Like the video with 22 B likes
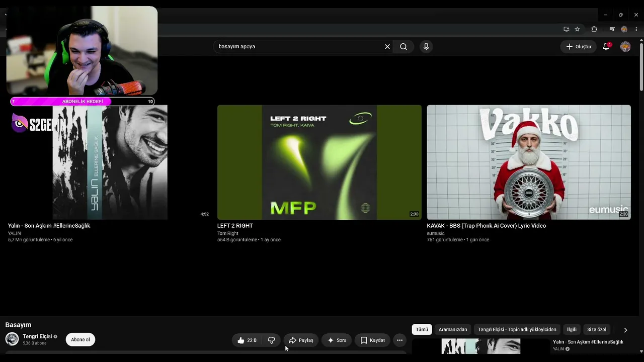 click(248, 340)
